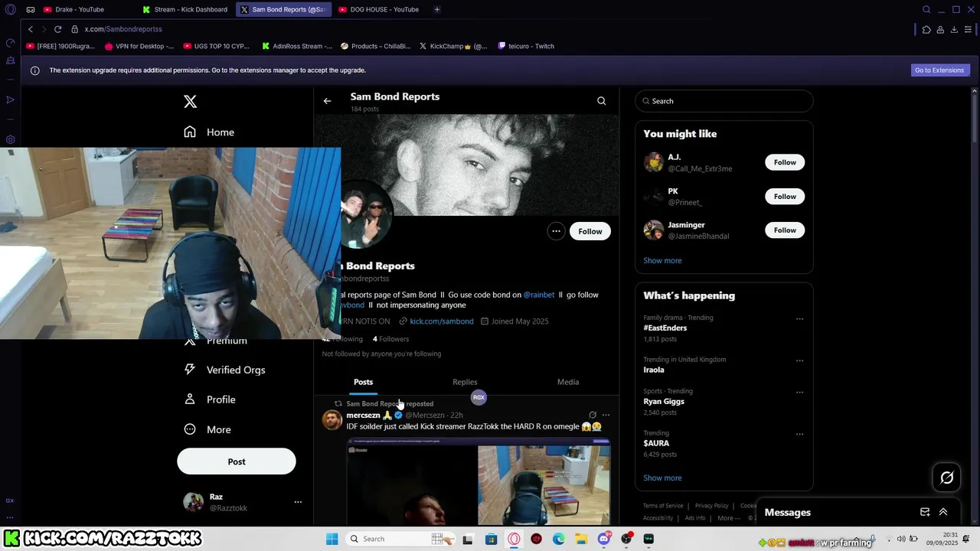The width and height of the screenshot is (980, 551).
Task: Open the #EastEnders trending topic
Action: pos(665,328)
